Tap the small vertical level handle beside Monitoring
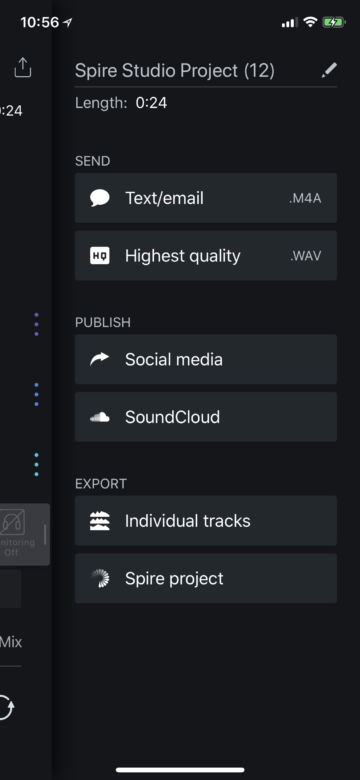 point(45,534)
